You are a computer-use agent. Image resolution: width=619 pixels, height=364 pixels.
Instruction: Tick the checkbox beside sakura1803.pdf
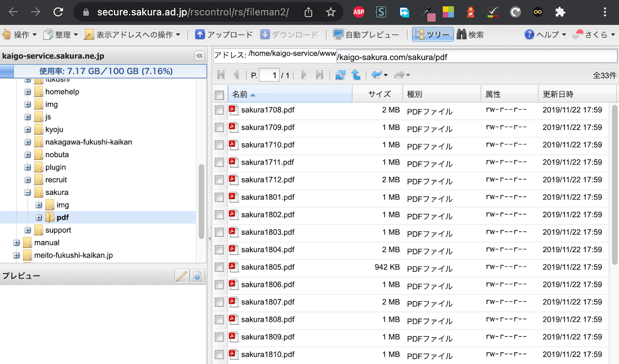coord(219,233)
